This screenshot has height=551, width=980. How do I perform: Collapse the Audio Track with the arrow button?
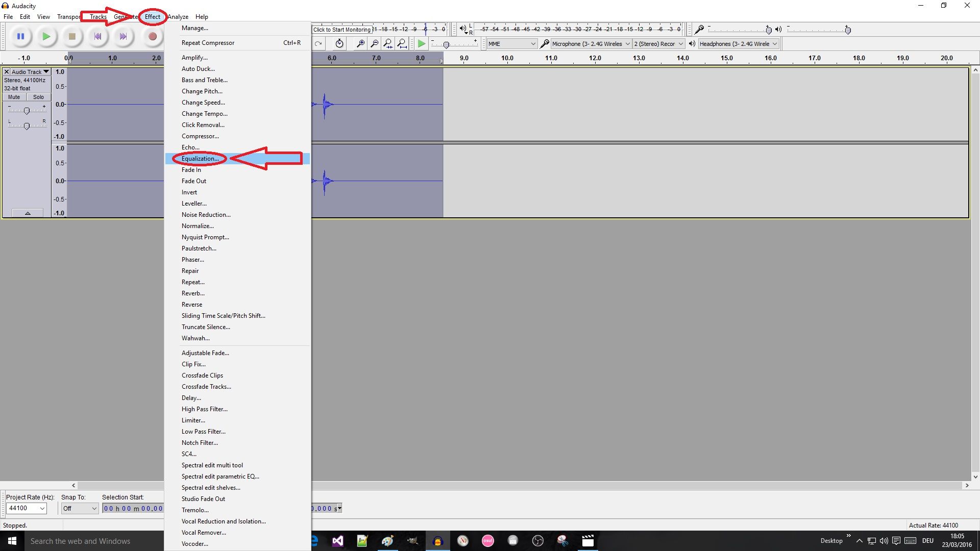[x=27, y=213]
